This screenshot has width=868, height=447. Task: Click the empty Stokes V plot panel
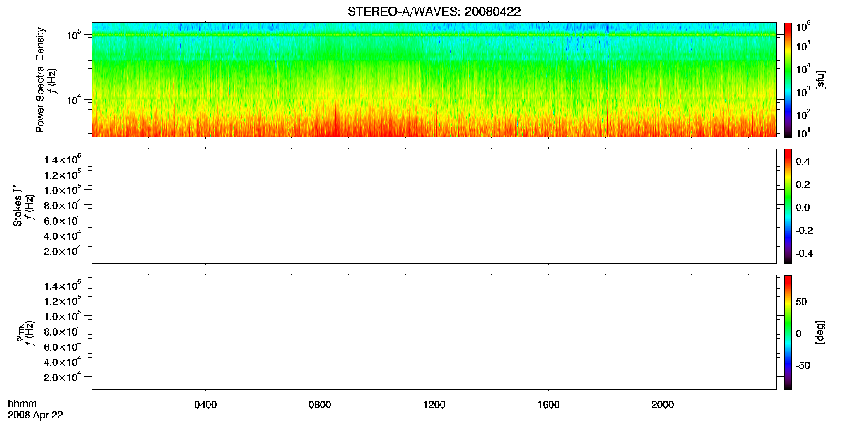click(434, 206)
